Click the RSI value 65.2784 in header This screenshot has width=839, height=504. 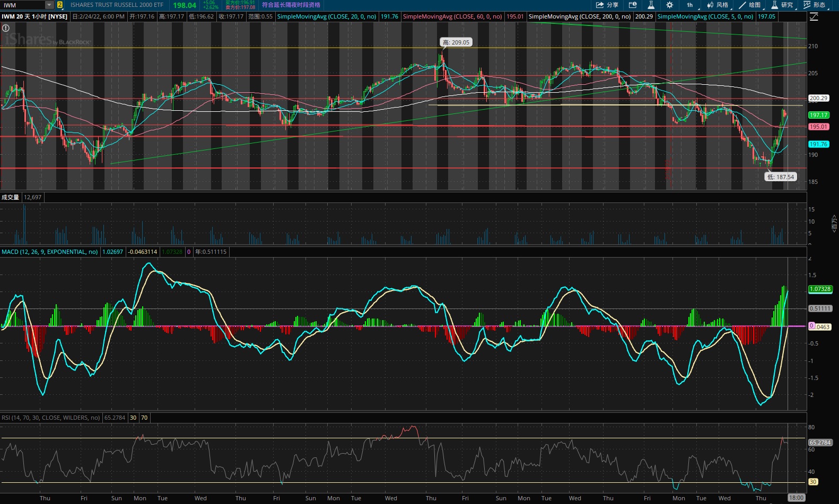coord(115,418)
